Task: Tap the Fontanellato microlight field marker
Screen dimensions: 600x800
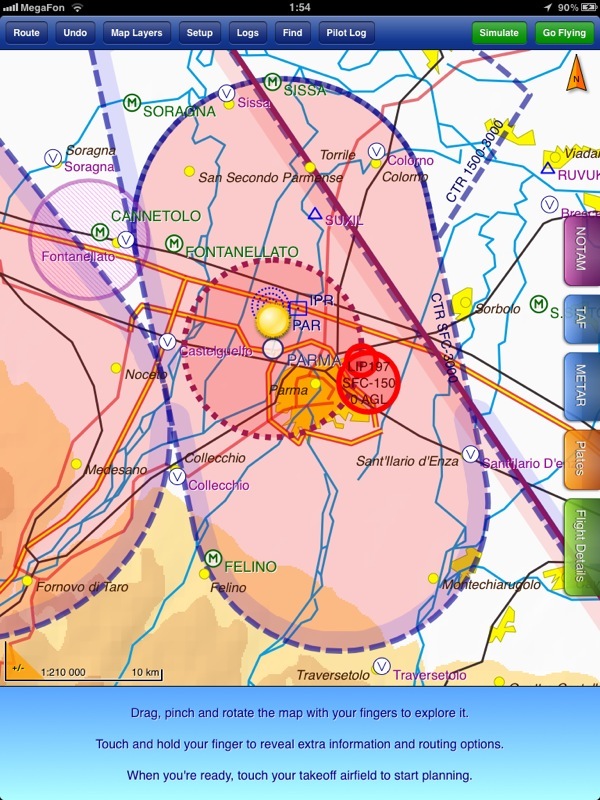Action: [x=174, y=243]
